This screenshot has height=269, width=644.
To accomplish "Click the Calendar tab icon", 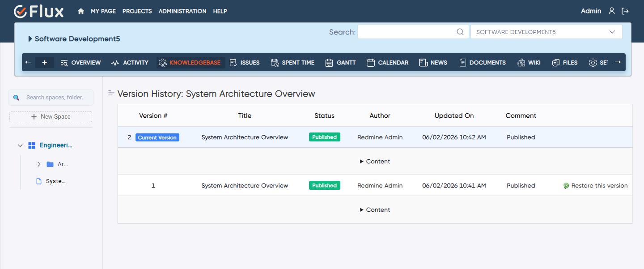I will pos(370,63).
